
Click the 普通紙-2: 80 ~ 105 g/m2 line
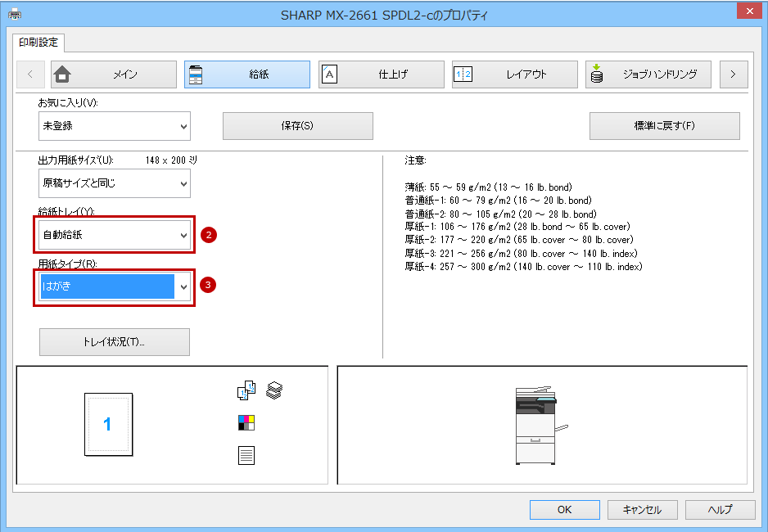click(500, 214)
